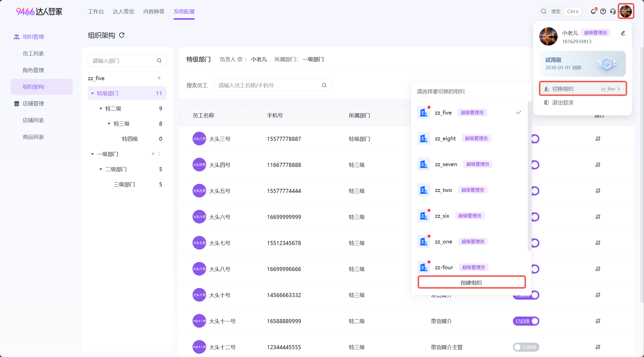Toggle status switch for 大头六号
644x357 pixels.
(x=535, y=217)
